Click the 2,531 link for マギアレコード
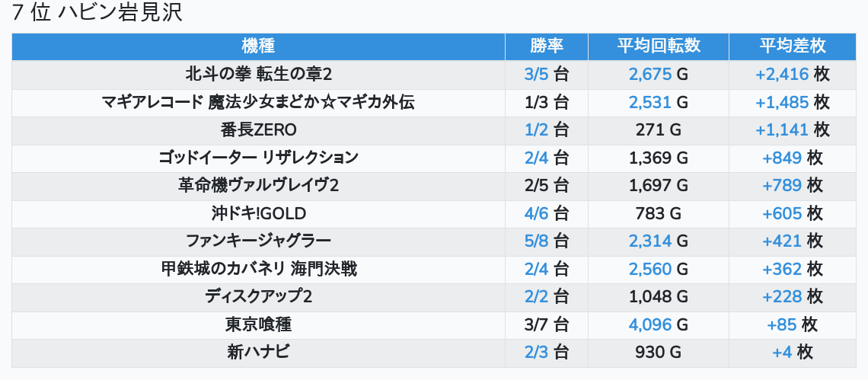Image resolution: width=868 pixels, height=380 pixels. pyautogui.click(x=650, y=102)
